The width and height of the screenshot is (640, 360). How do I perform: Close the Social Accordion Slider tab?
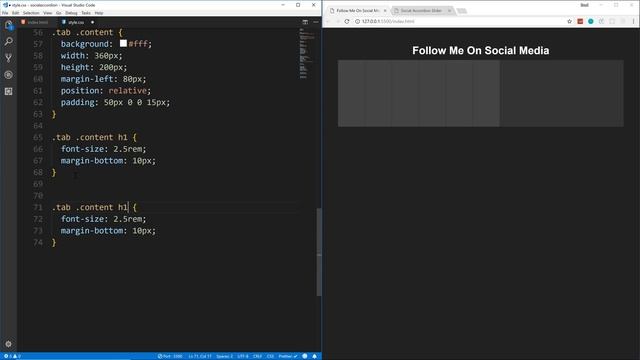449,11
